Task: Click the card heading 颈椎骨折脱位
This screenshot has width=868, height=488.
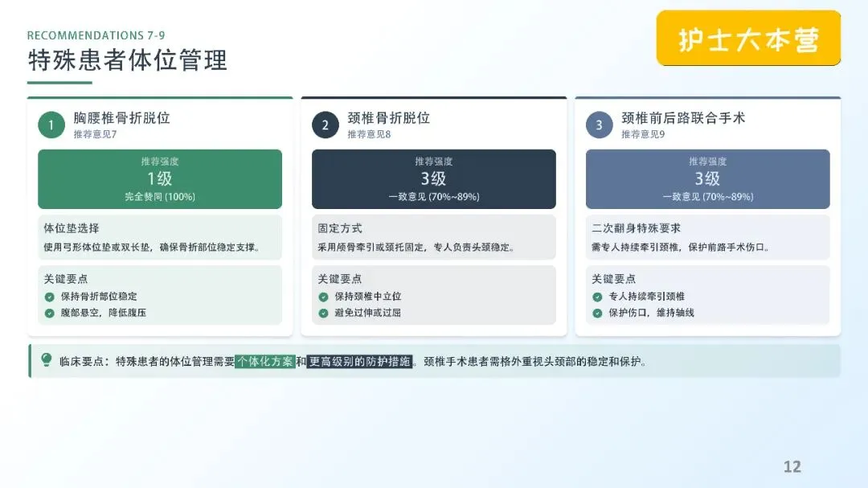Action: (389, 118)
